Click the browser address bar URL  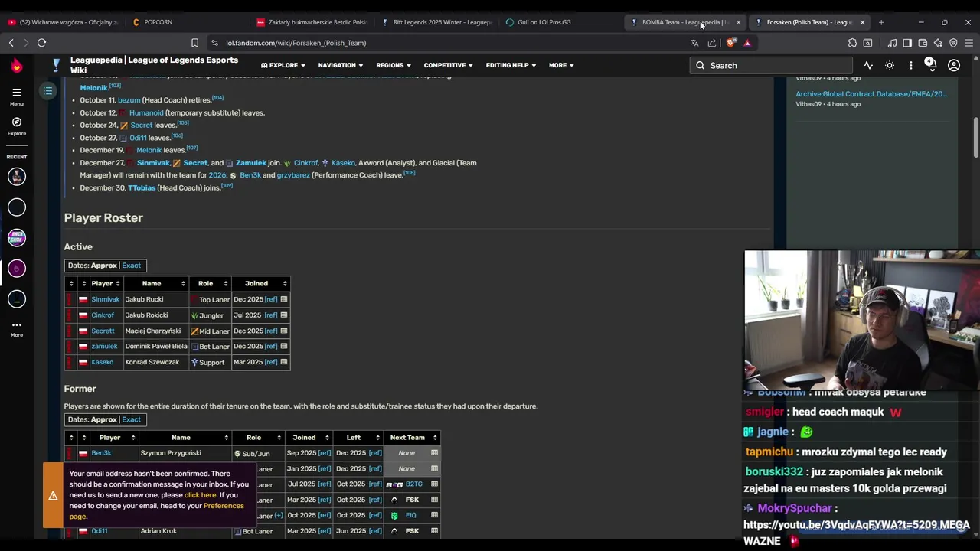(296, 43)
